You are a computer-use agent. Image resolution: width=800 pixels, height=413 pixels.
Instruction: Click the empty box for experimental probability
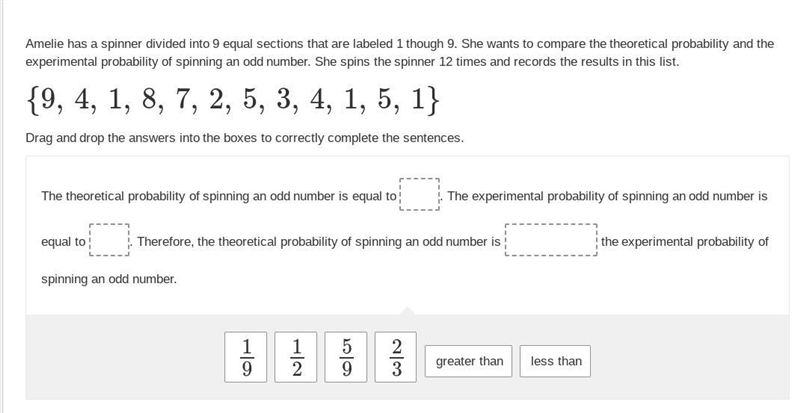(x=110, y=239)
